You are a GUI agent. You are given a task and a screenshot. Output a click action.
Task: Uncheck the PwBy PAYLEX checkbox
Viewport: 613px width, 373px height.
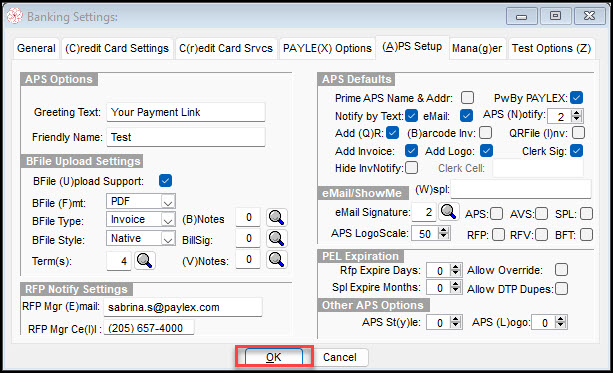pos(577,97)
